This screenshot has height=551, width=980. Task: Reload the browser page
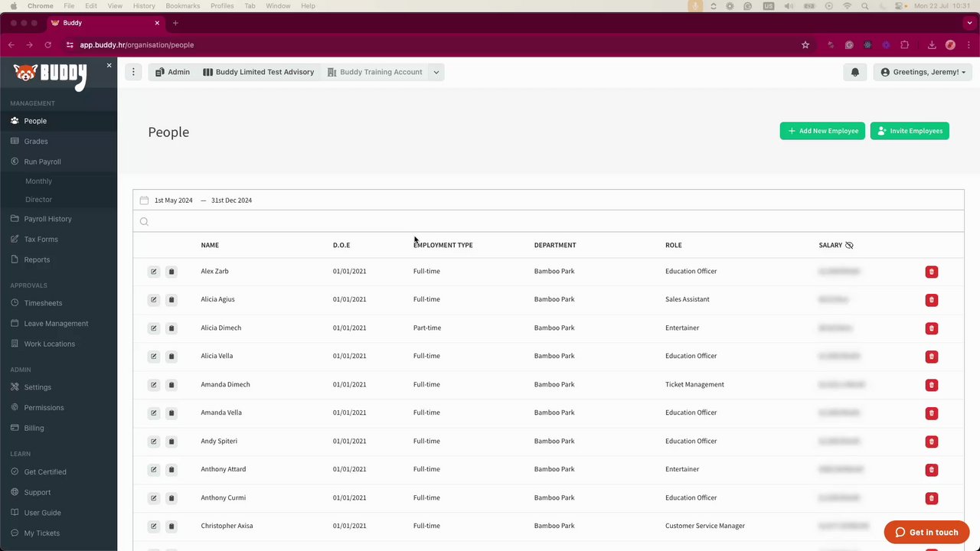47,45
